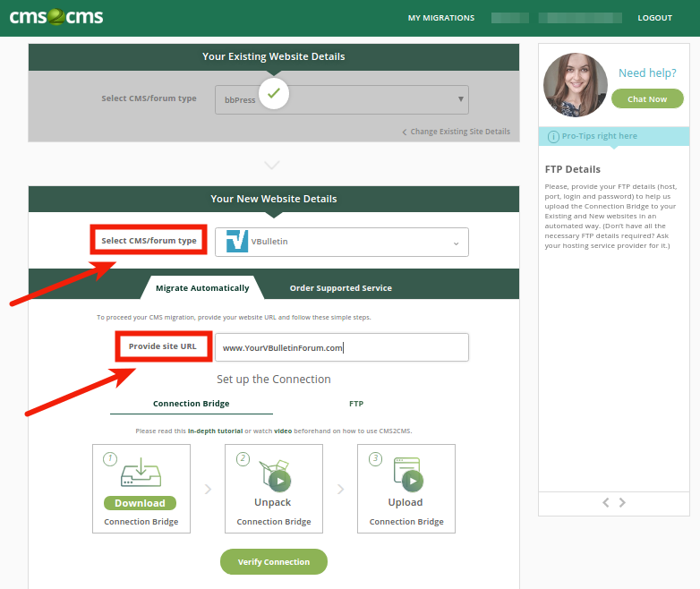Click the download tray icon in step 1
Image resolution: width=700 pixels, height=589 pixels.
coord(141,472)
